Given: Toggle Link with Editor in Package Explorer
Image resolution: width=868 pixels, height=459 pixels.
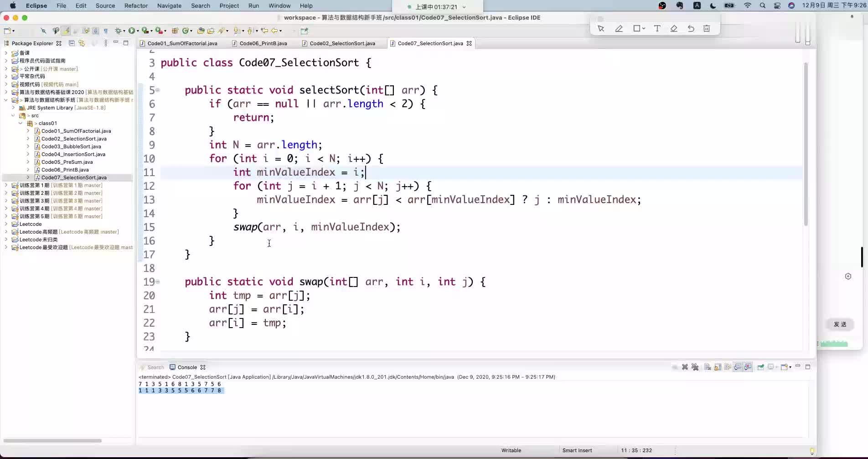Looking at the screenshot, I should pos(82,43).
